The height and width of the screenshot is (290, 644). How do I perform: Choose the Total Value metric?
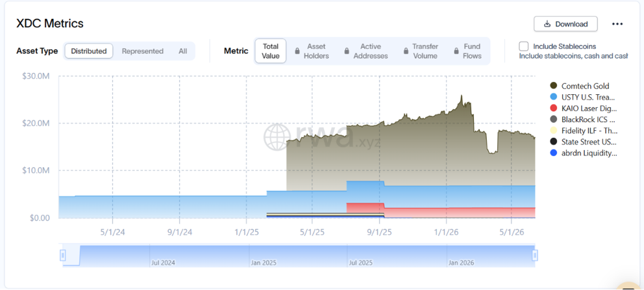tap(271, 51)
